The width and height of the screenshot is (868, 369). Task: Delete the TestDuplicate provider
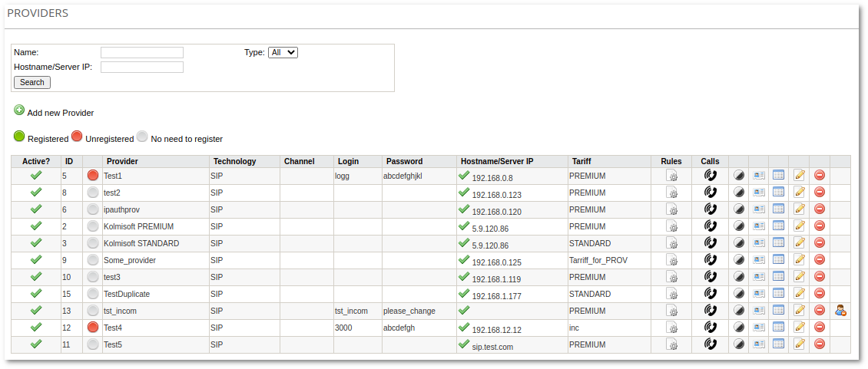coord(820,294)
